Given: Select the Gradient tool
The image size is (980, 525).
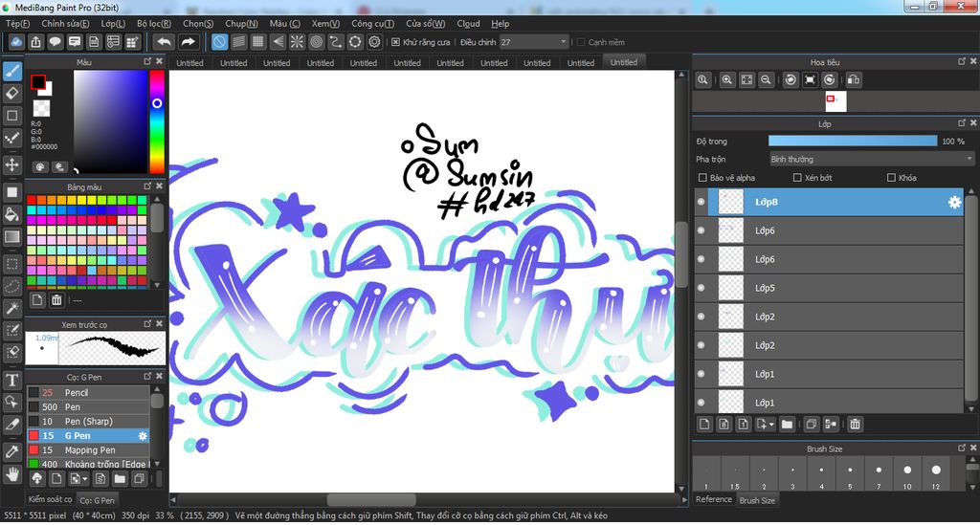Looking at the screenshot, I should [x=11, y=236].
